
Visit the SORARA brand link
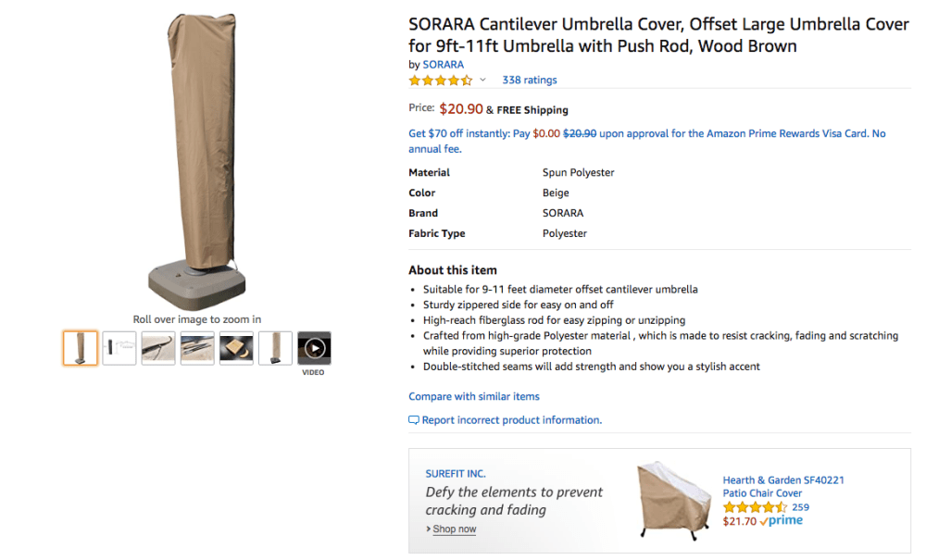click(443, 65)
